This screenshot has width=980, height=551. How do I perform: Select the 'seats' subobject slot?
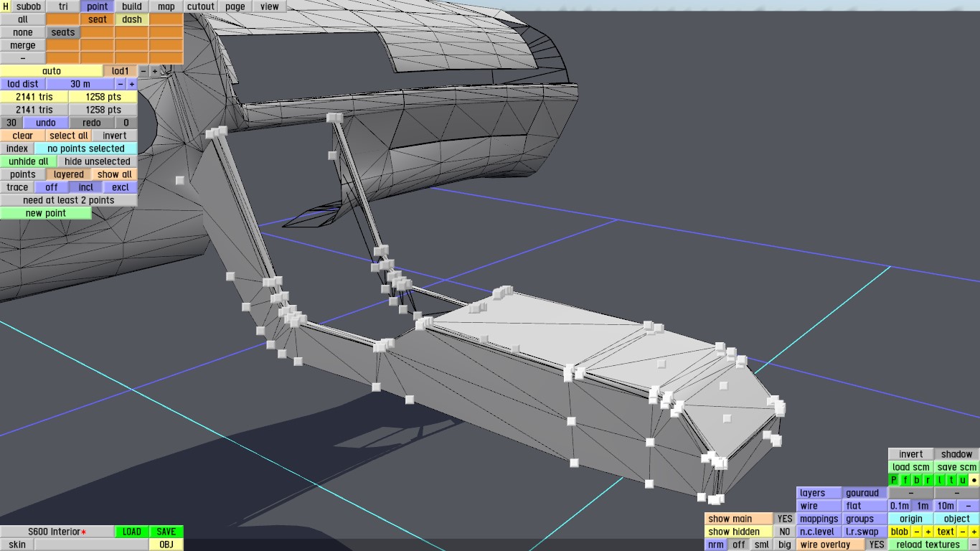pyautogui.click(x=63, y=32)
